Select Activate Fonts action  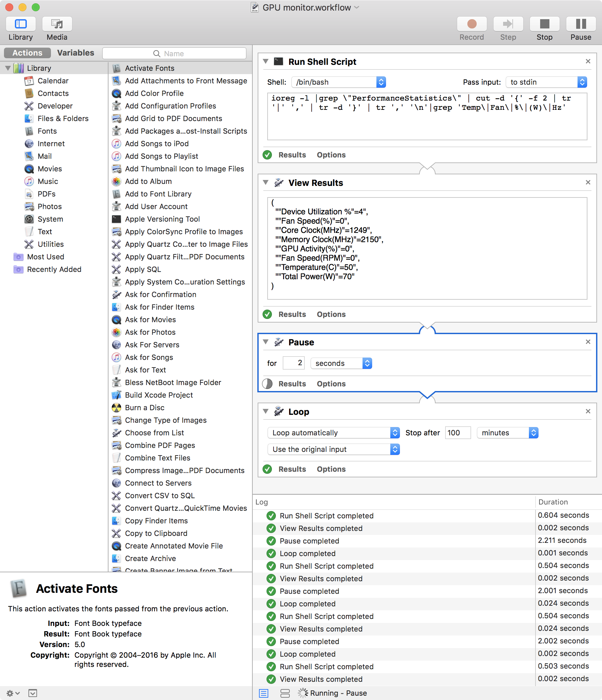point(180,68)
